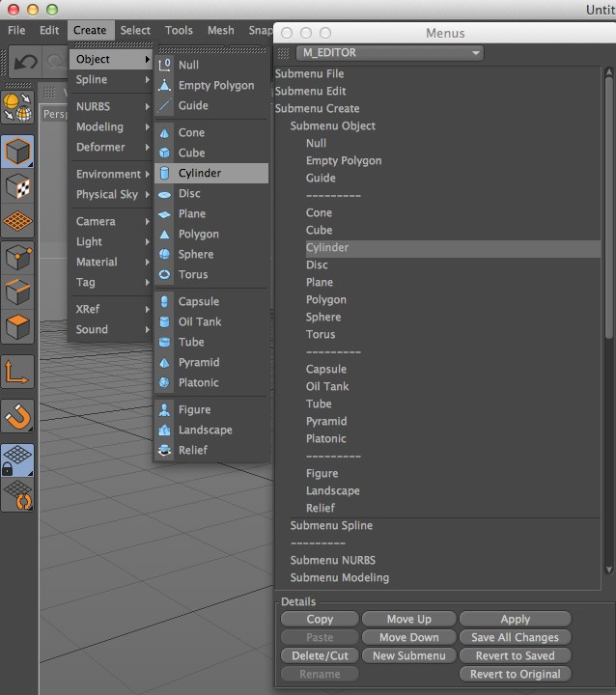The height and width of the screenshot is (695, 616).
Task: Click the Enable Axis L-shaped icon
Action: tap(18, 373)
